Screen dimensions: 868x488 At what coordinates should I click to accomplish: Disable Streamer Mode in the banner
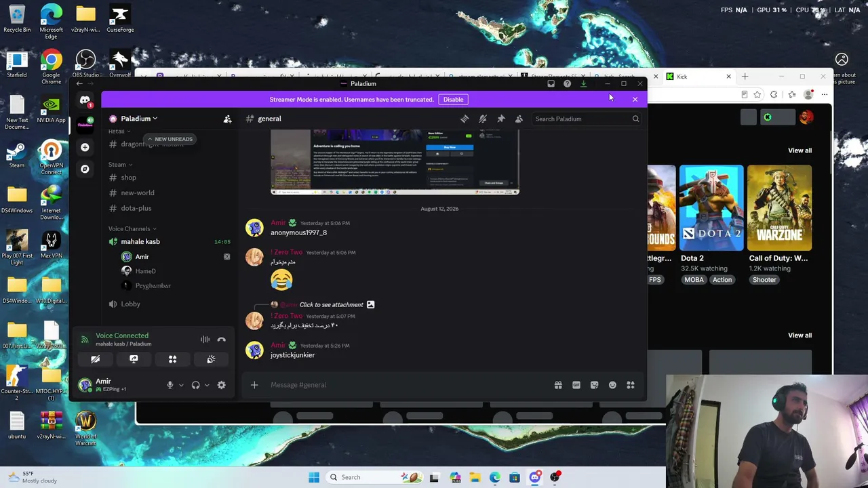[453, 100]
